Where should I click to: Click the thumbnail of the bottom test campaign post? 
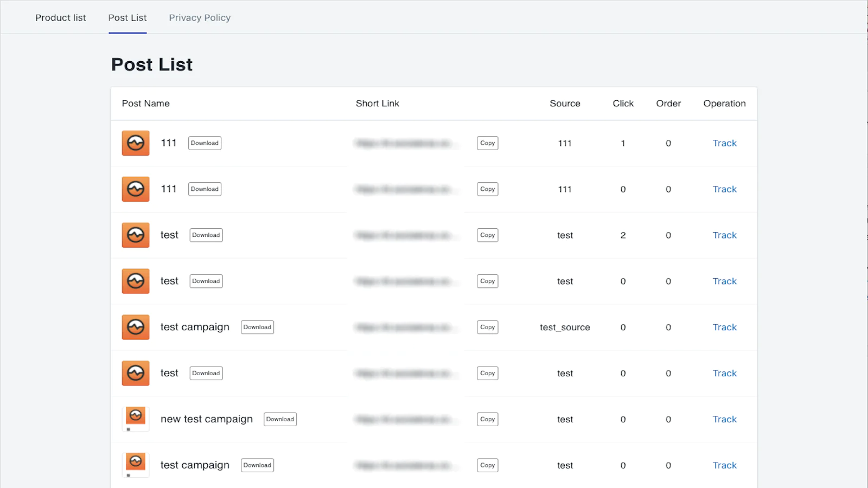pyautogui.click(x=136, y=465)
